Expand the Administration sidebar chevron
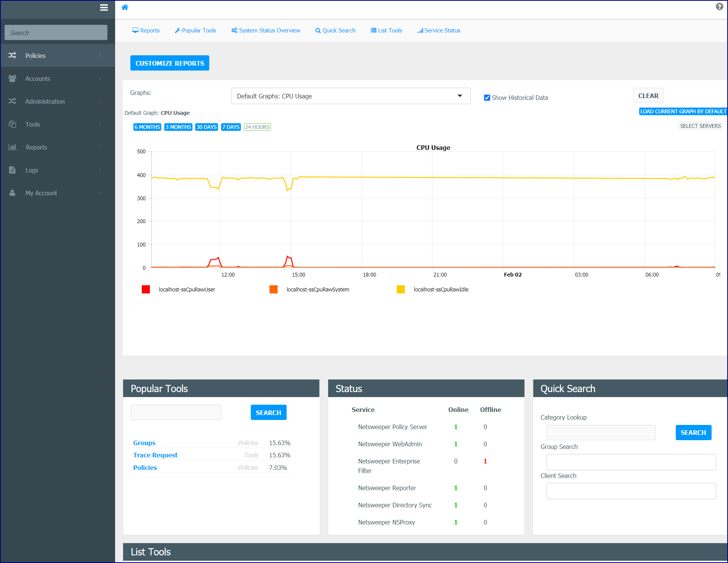 pos(100,101)
